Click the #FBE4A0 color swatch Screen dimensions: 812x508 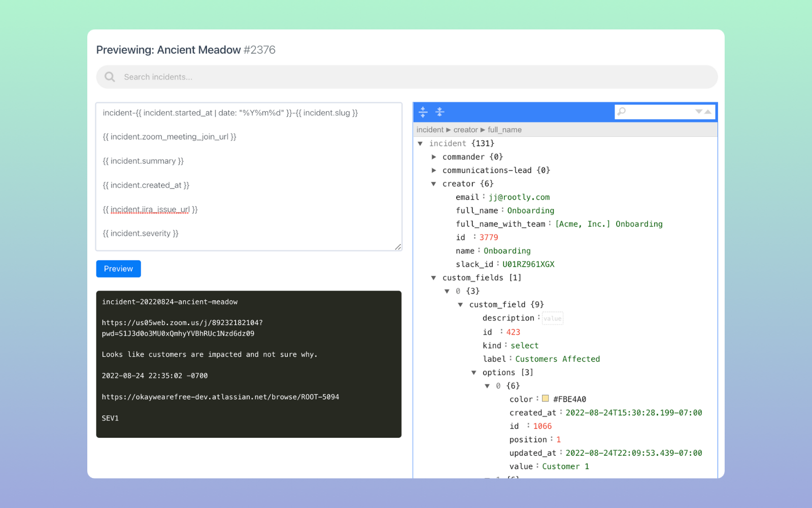click(x=545, y=399)
